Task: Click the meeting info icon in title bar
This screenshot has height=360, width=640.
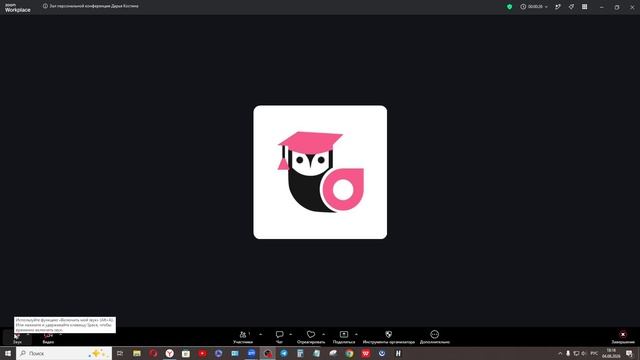Action: pos(45,6)
